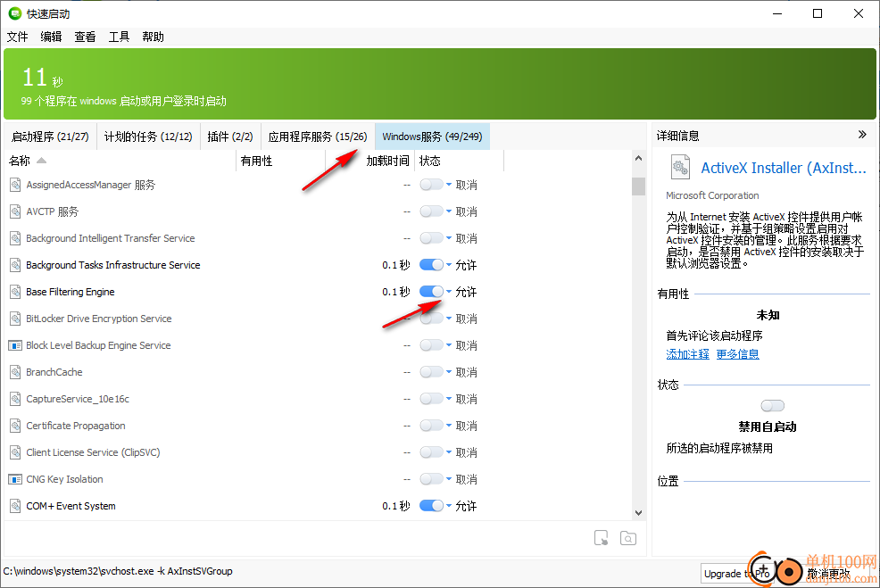
Task: Click the service list scrollbar thumb
Action: click(638, 186)
